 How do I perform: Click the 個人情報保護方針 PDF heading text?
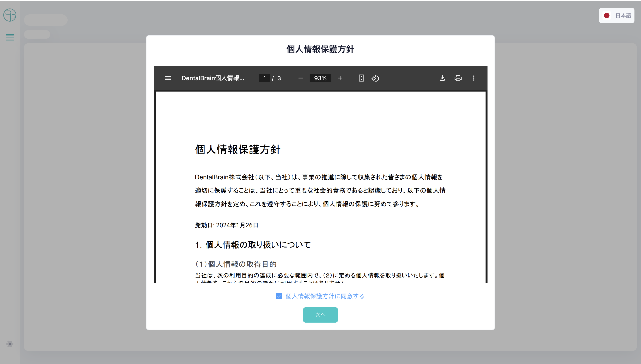click(x=238, y=150)
